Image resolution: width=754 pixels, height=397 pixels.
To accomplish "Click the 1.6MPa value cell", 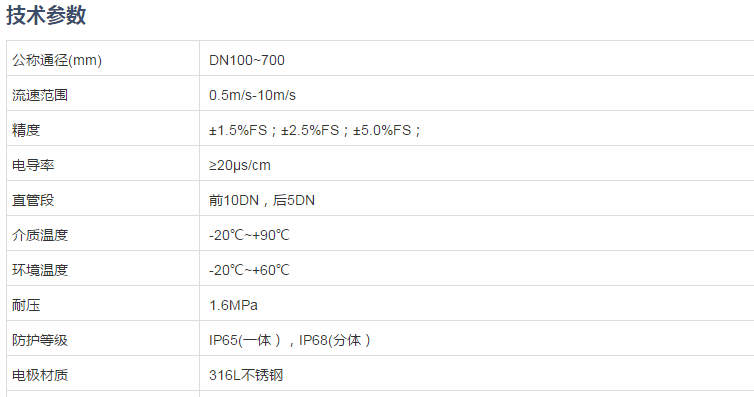I will coord(477,303).
